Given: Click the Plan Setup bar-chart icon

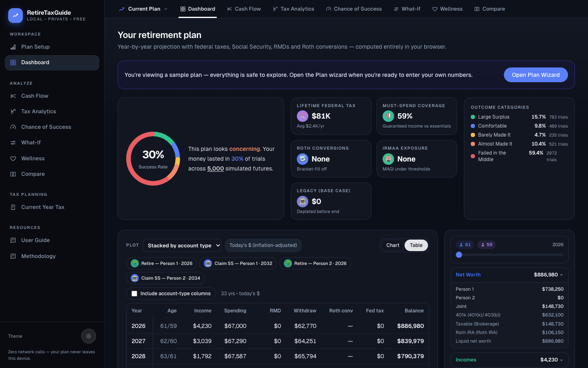Looking at the screenshot, I should tap(13, 47).
